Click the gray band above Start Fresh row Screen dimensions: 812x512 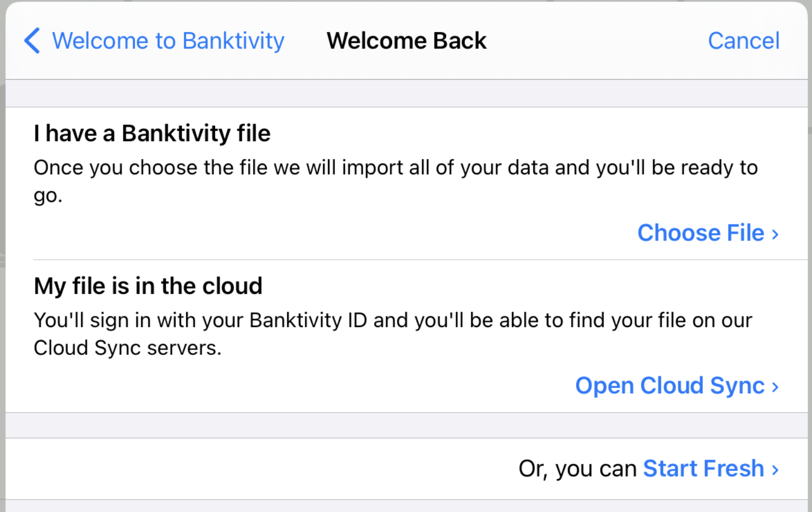coord(407,425)
